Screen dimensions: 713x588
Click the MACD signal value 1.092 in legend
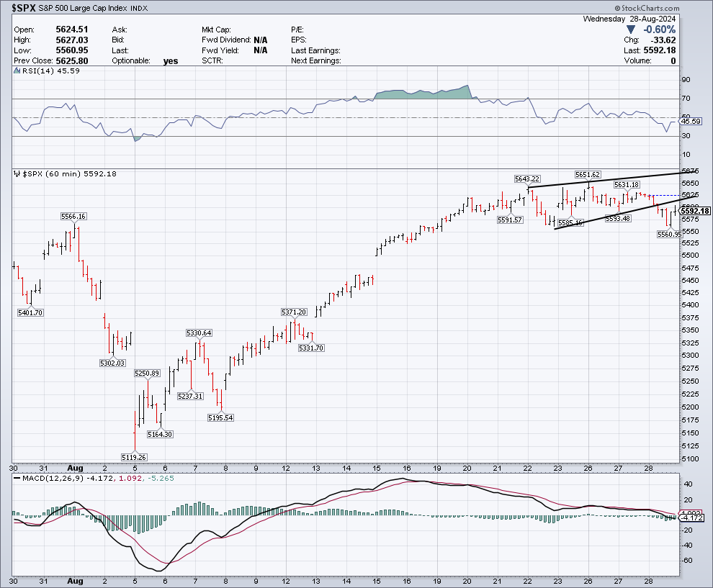pos(129,478)
